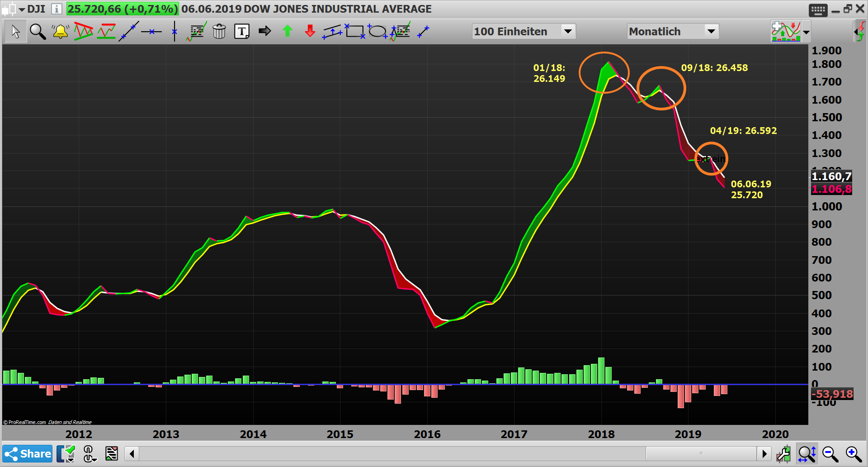Viewport: 868px width, 467px height.
Task: Click scrollbar right arrow button
Action: click(x=764, y=453)
